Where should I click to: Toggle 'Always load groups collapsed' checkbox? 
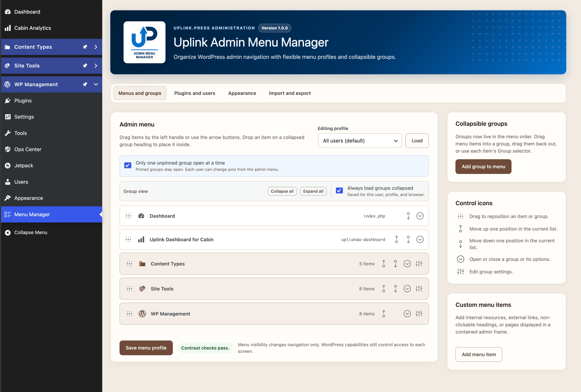click(x=339, y=191)
